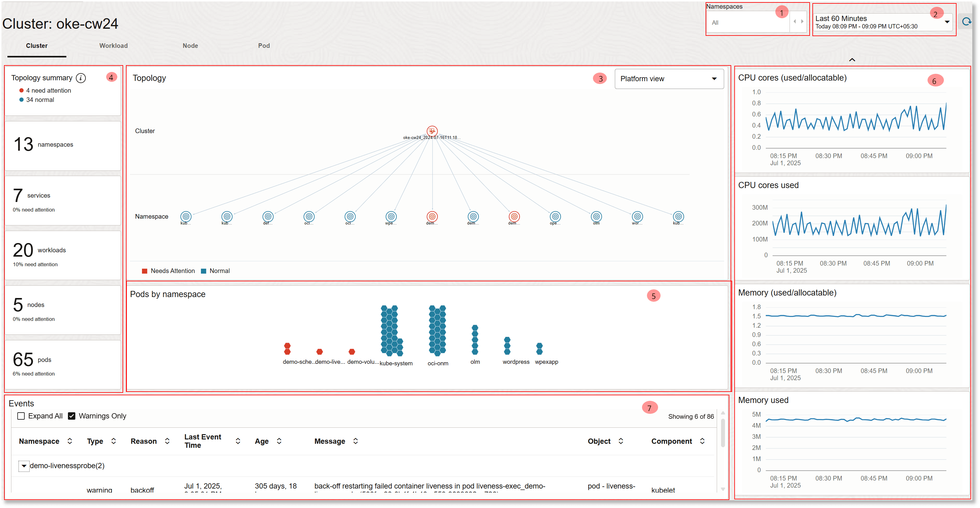Viewport: 980px width, 508px height.
Task: Sort events by Age column arrows
Action: click(x=279, y=441)
